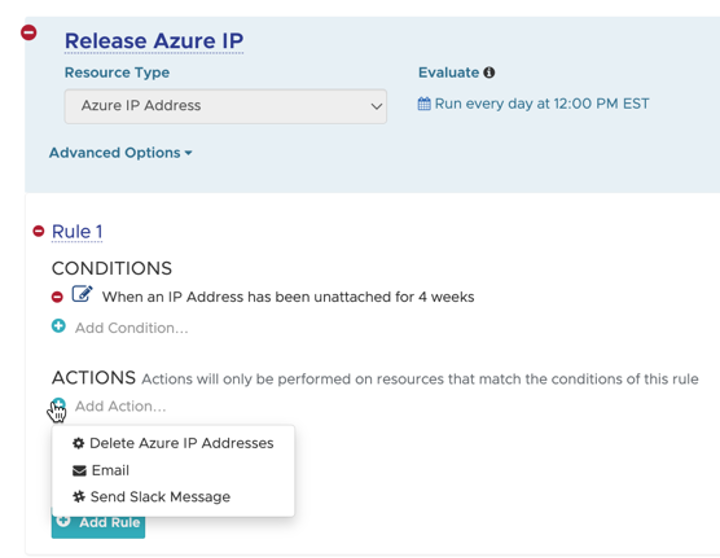Click the CONDITIONS heading

tap(112, 268)
